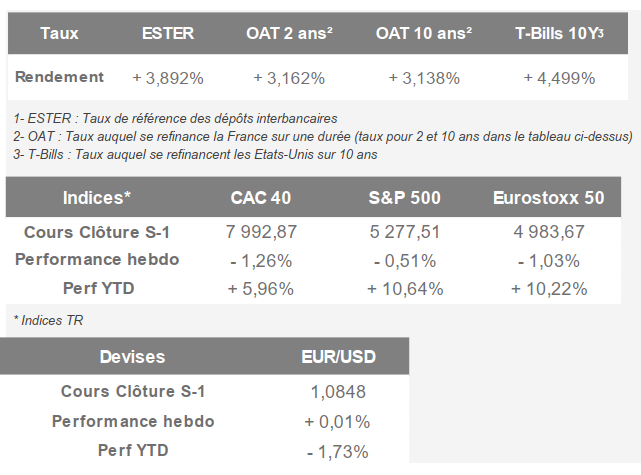Click the T-Bills rendement value 4,499%
Image resolution: width=641 pixels, height=475 pixels.
pos(559,77)
